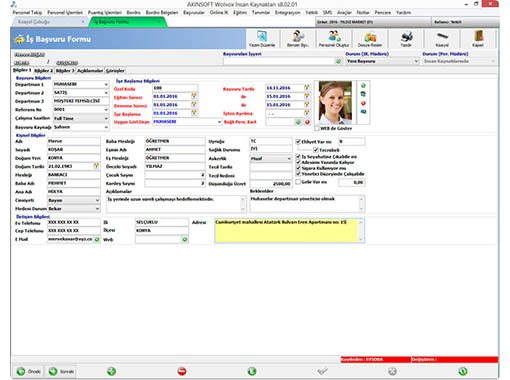Expand the Departman 1 dropdown

click(106, 84)
